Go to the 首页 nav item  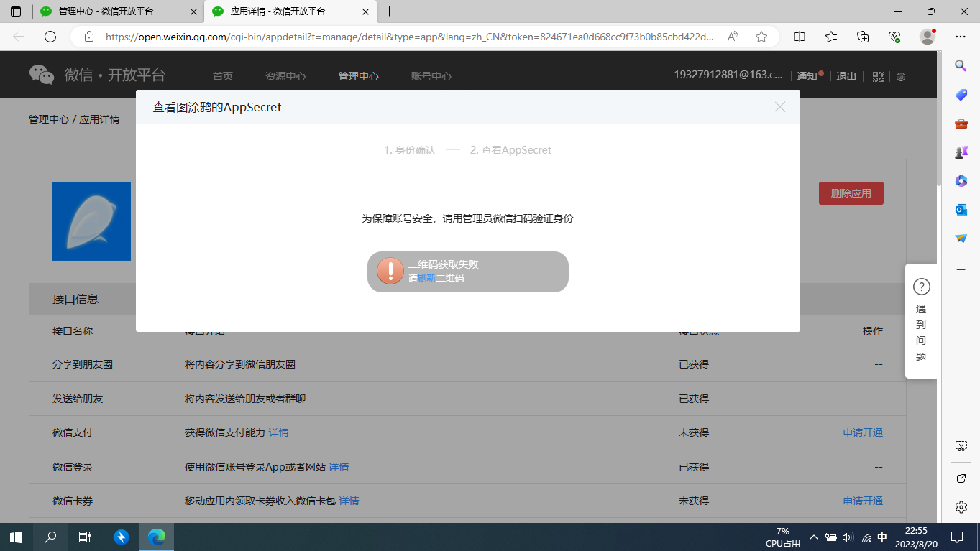(x=223, y=76)
